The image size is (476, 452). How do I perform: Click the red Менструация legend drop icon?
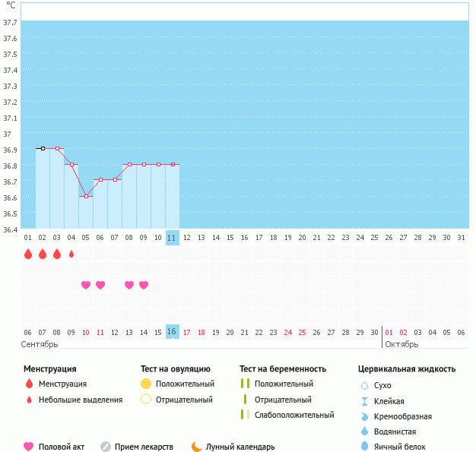click(x=29, y=384)
